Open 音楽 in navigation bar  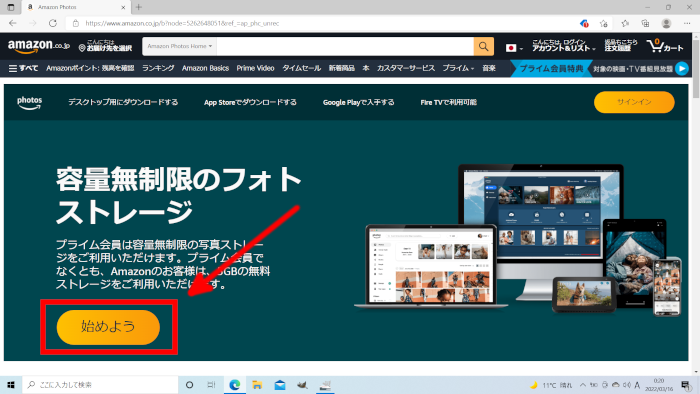tap(489, 68)
